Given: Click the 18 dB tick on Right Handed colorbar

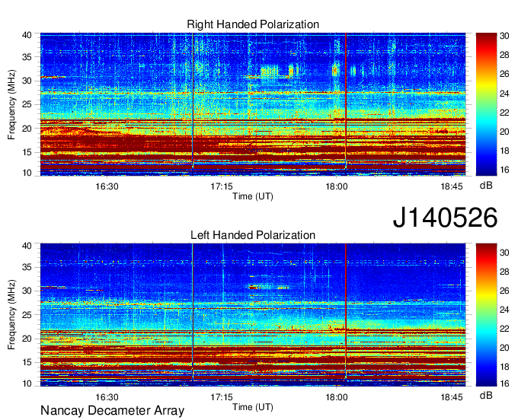Looking at the screenshot, I should 504,151.
